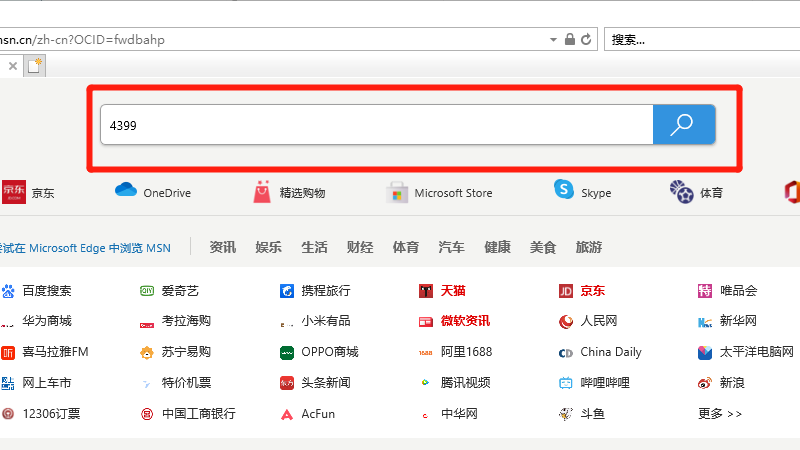Click the security lock icon in address bar
Image resolution: width=800 pixels, height=450 pixels.
pos(570,39)
